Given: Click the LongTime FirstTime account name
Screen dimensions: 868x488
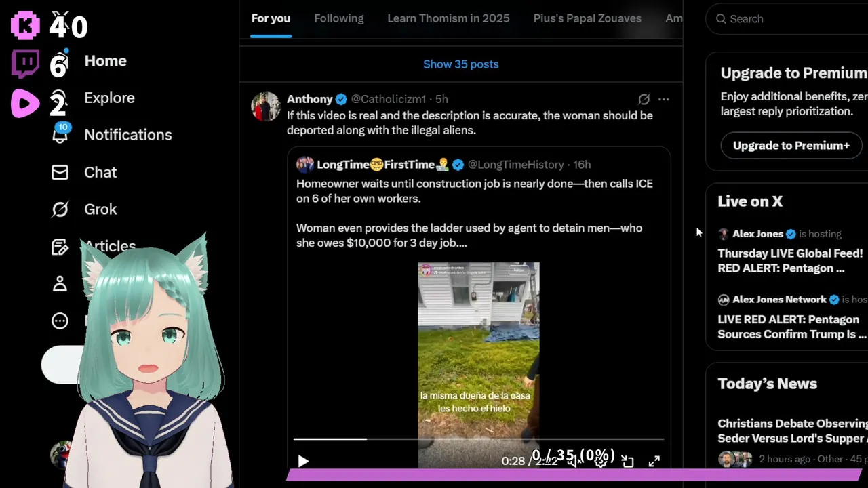Looking at the screenshot, I should [383, 165].
